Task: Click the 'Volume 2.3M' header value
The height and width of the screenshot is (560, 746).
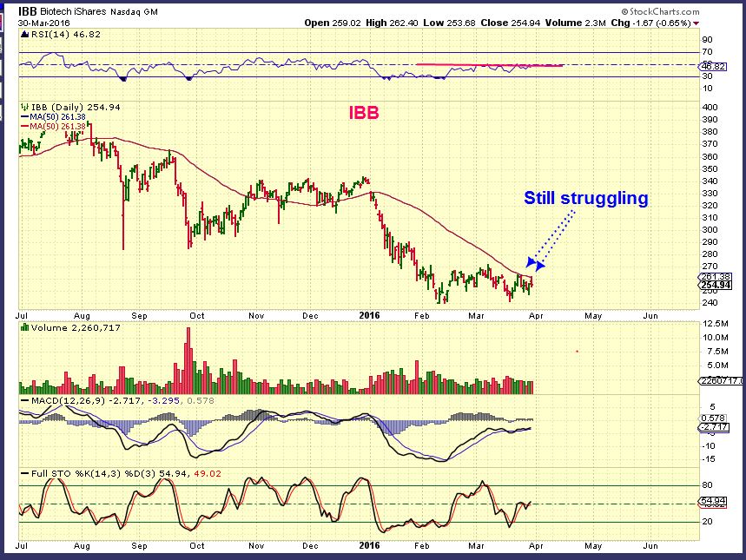Action: click(x=575, y=23)
